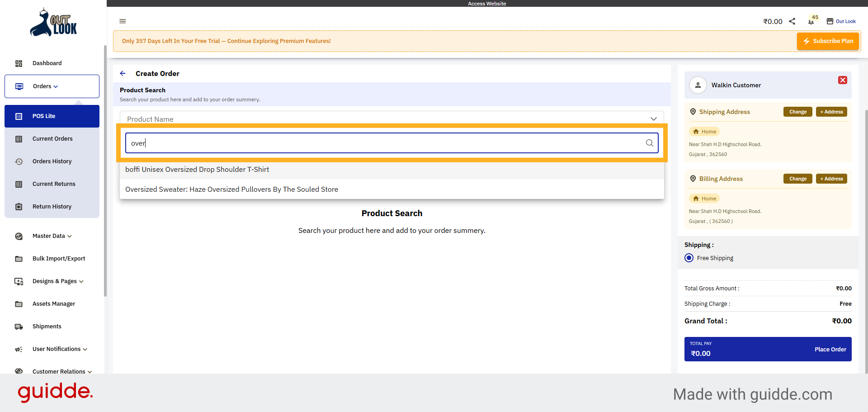Switch to POS Lite in the sidebar
The width and height of the screenshot is (868, 412).
coord(44,116)
